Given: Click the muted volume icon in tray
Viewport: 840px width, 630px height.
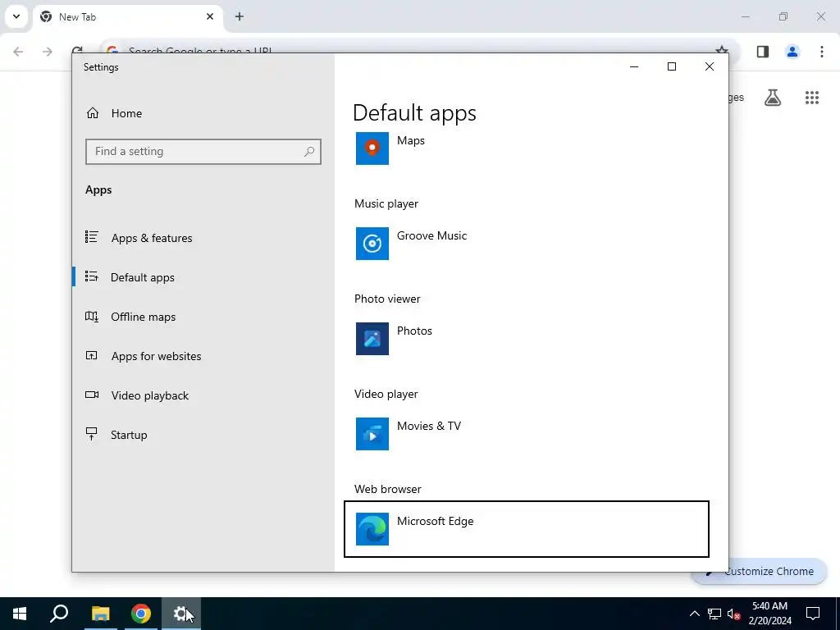Looking at the screenshot, I should [733, 614].
